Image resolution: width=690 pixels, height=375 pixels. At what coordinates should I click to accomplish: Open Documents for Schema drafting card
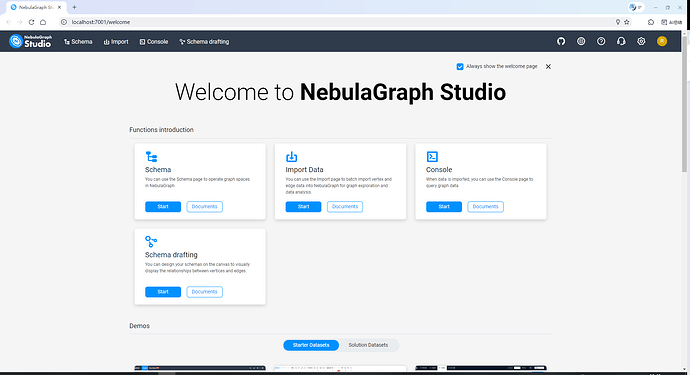(205, 292)
